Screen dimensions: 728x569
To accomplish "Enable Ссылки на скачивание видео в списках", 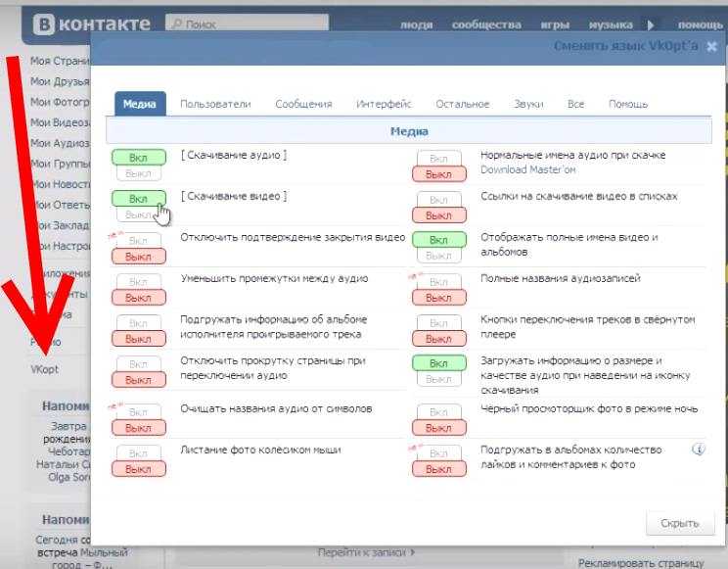I will coord(438,200).
